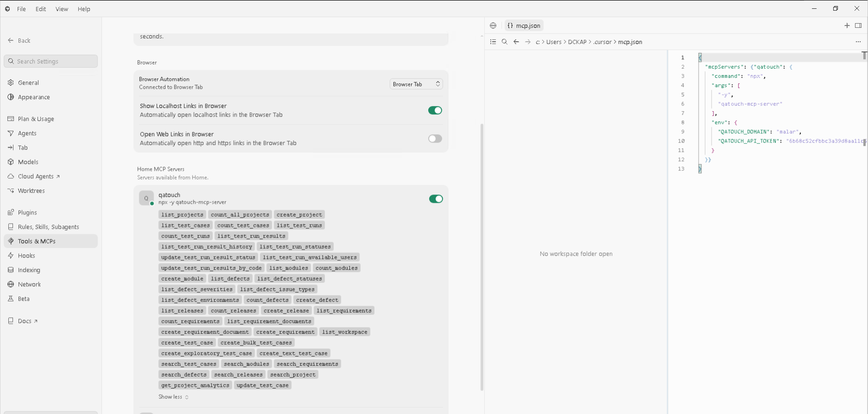The image size is (868, 414).
Task: Open the Edit menu
Action: click(x=41, y=9)
